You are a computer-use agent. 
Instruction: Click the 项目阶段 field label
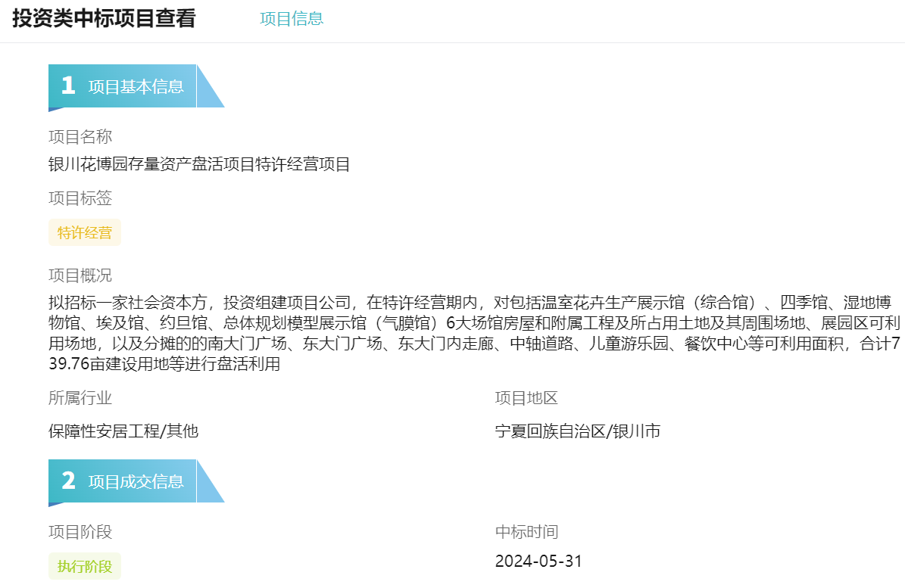point(80,531)
